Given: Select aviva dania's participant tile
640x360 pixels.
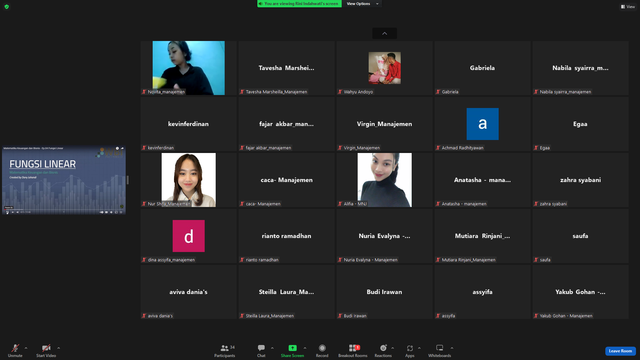Looking at the screenshot, I should tap(189, 291).
